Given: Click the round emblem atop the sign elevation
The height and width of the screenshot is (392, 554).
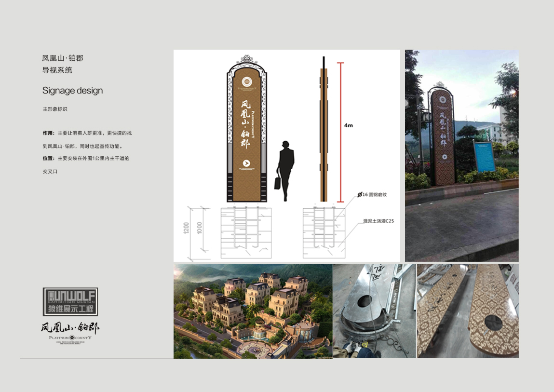Looking at the screenshot, I should point(246,81).
